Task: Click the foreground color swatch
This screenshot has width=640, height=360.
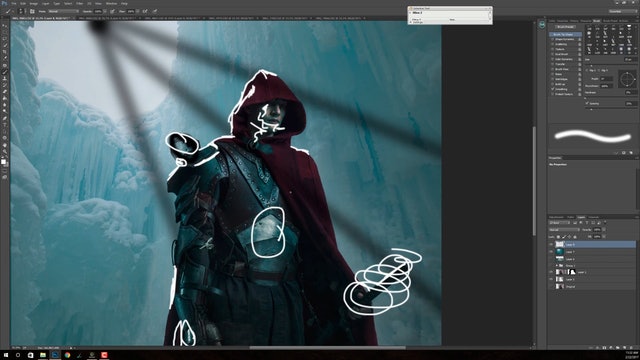Action: click(4, 162)
